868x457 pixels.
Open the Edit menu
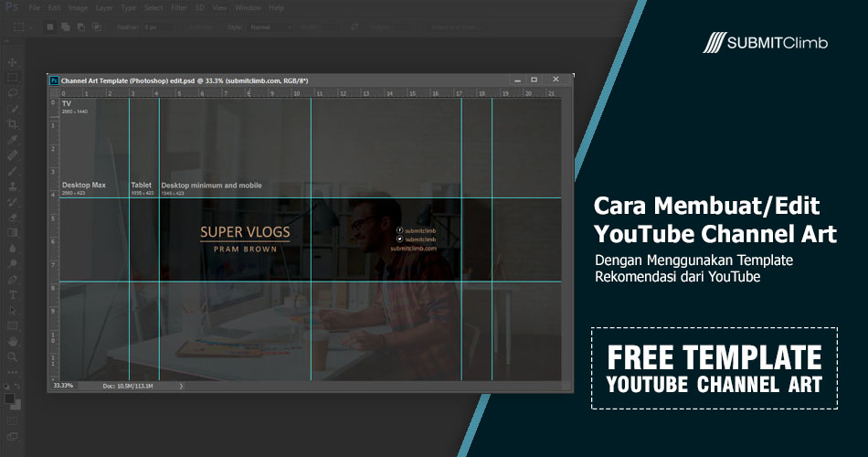[x=54, y=7]
